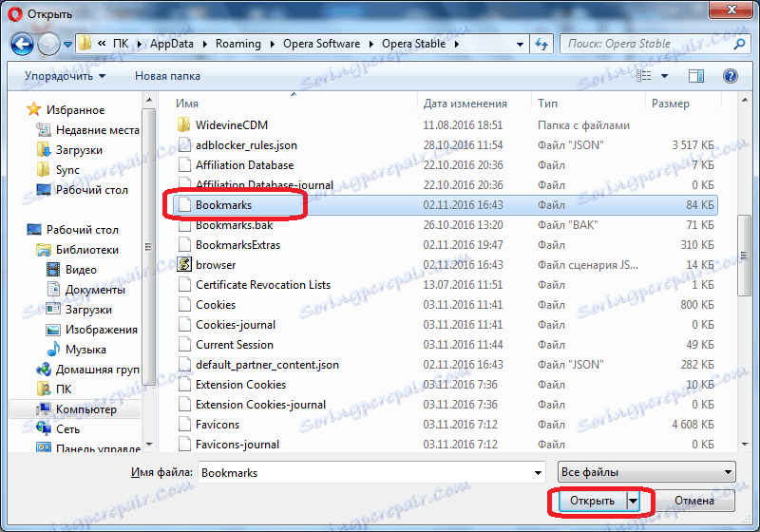Open recent locations dropdown next to navigation arrows
This screenshot has width=760, height=532.
67,45
